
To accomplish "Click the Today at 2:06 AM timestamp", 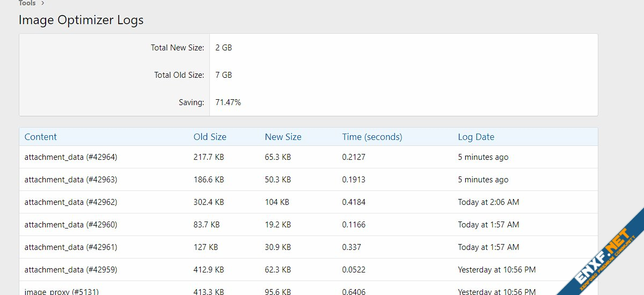I will pyautogui.click(x=488, y=202).
